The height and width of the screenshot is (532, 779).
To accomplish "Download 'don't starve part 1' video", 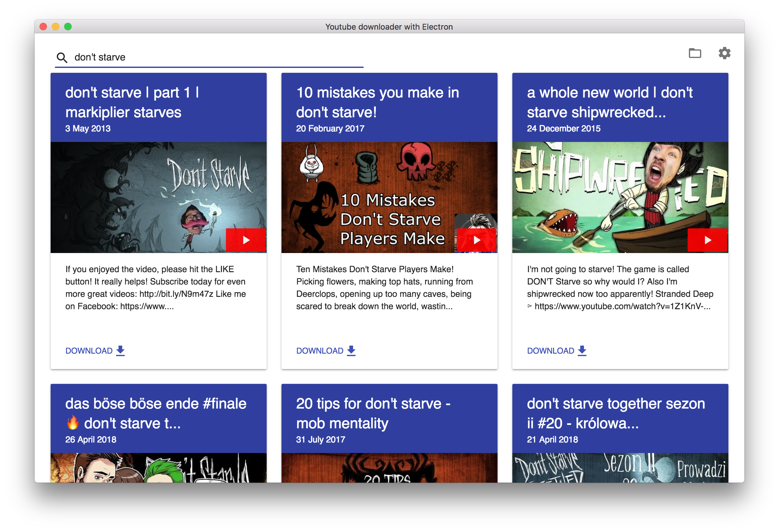I will pos(95,351).
